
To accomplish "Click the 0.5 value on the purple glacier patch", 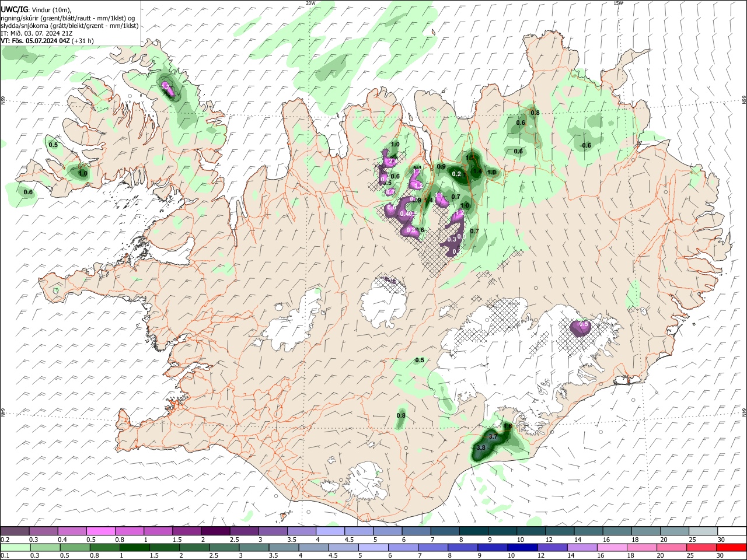I will point(584,324).
